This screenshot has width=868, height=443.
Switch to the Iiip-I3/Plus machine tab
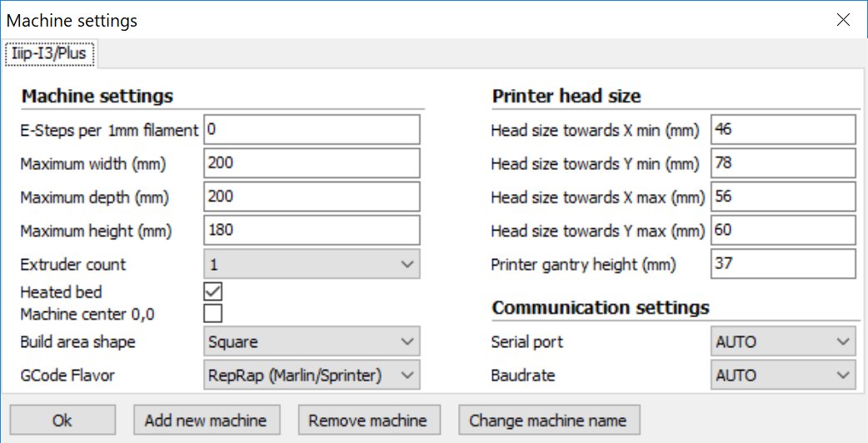click(x=50, y=54)
